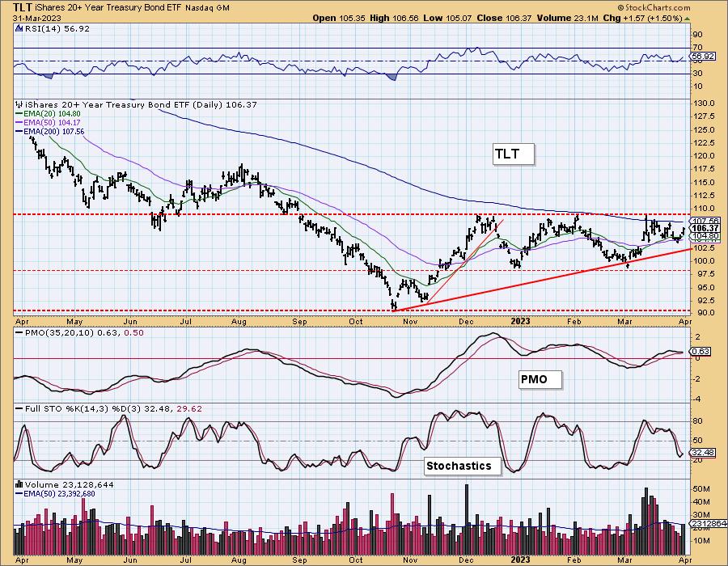Click the Volume 23.1M header value
This screenshot has height=566, width=728.
[x=567, y=18]
